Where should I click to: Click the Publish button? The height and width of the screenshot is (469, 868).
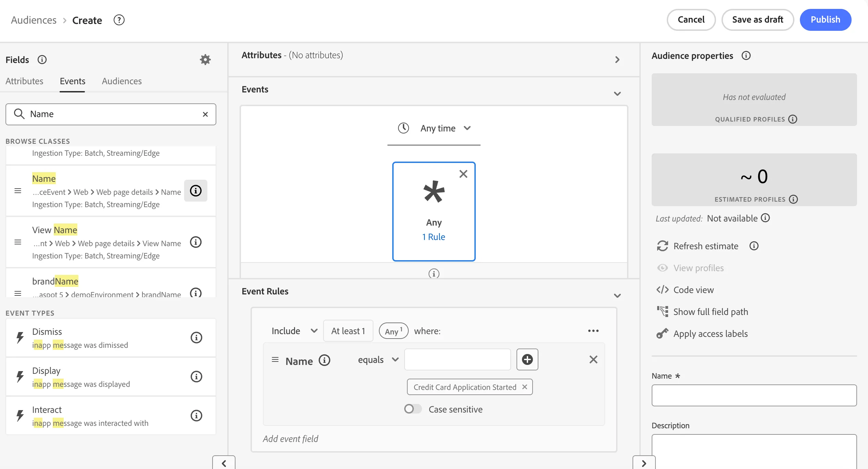[825, 20]
